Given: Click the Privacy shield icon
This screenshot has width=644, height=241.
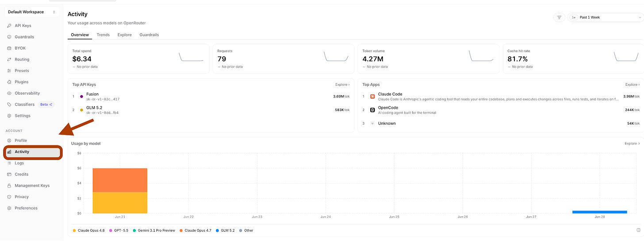Looking at the screenshot, I should tap(10, 197).
